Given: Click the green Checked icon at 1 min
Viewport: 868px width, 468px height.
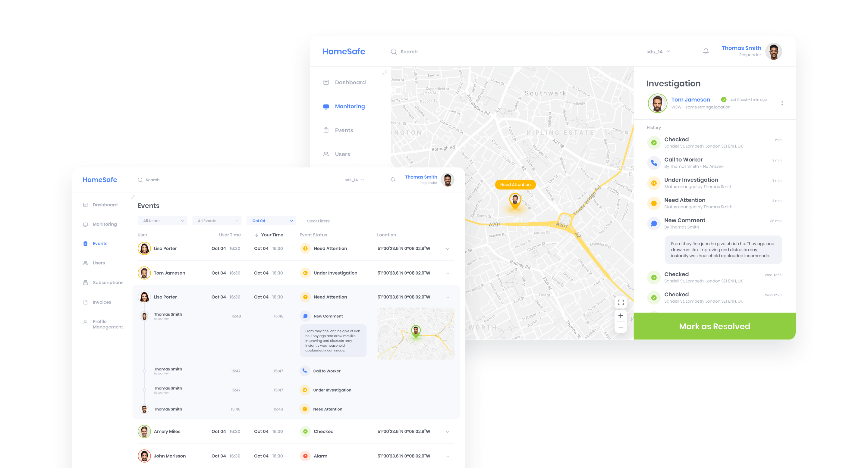Looking at the screenshot, I should [x=654, y=142].
